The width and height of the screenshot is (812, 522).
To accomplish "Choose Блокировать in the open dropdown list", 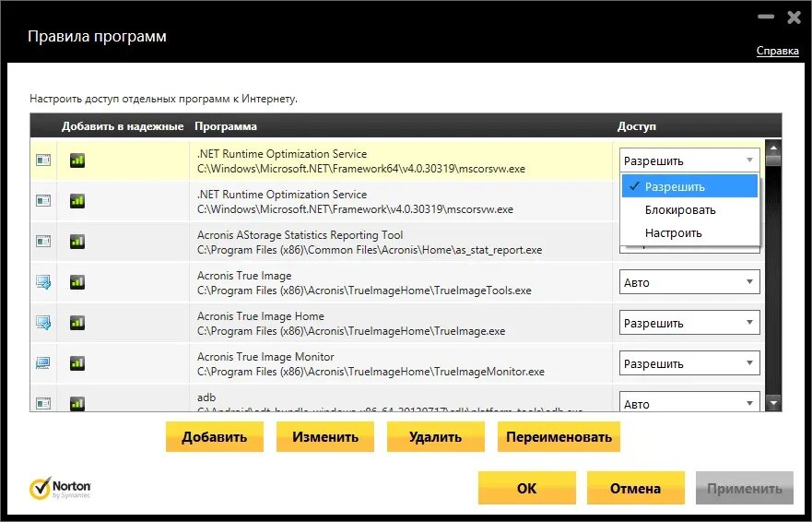I will (x=689, y=209).
